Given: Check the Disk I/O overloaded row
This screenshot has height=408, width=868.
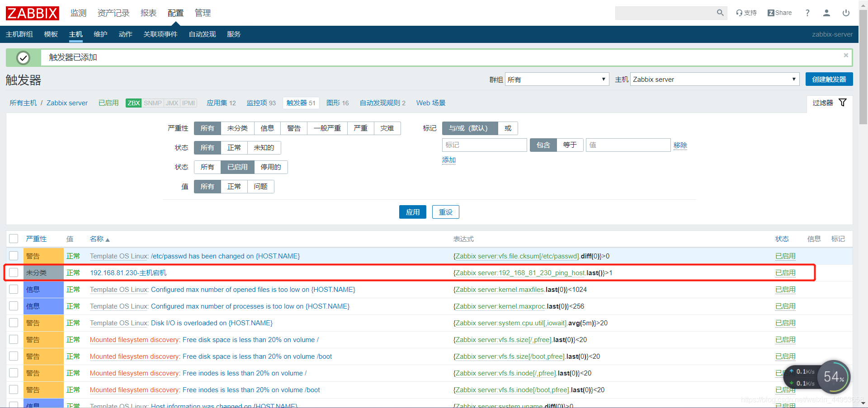Looking at the screenshot, I should pos(14,323).
